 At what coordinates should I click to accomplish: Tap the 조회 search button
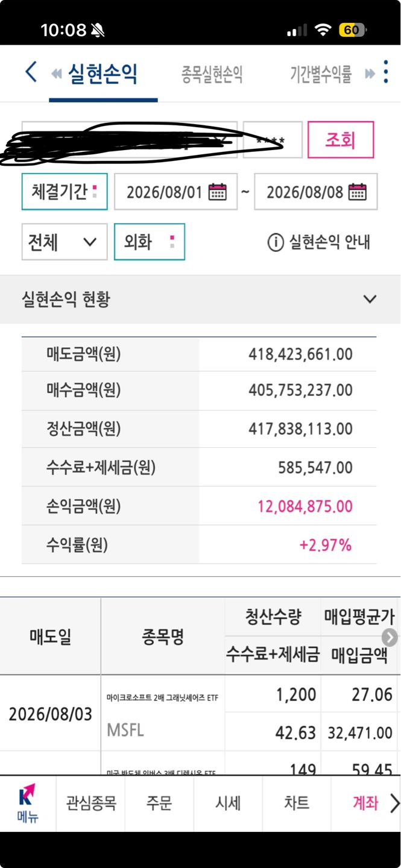(341, 140)
